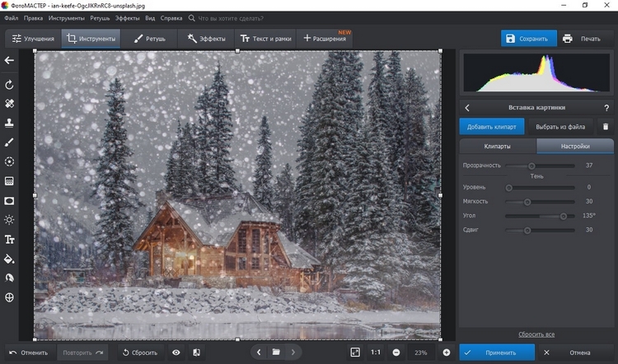Select the paint bucket fill tool
This screenshot has width=618, height=364.
pos(10,259)
